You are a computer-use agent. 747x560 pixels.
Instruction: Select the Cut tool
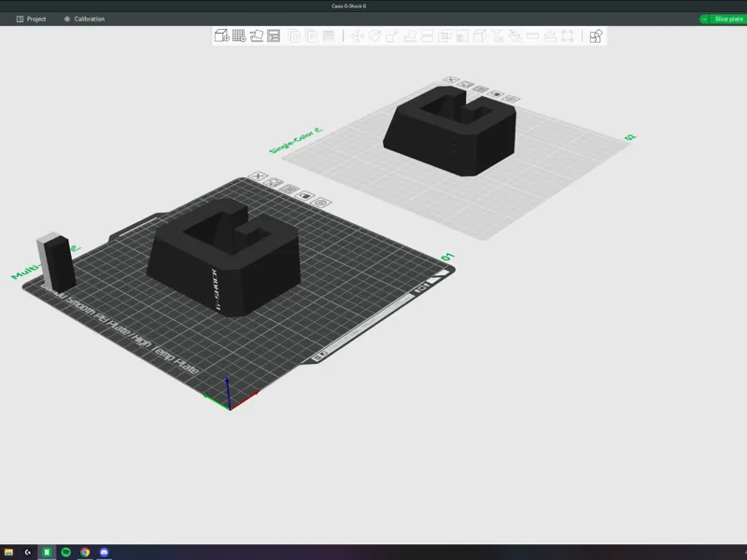(428, 35)
